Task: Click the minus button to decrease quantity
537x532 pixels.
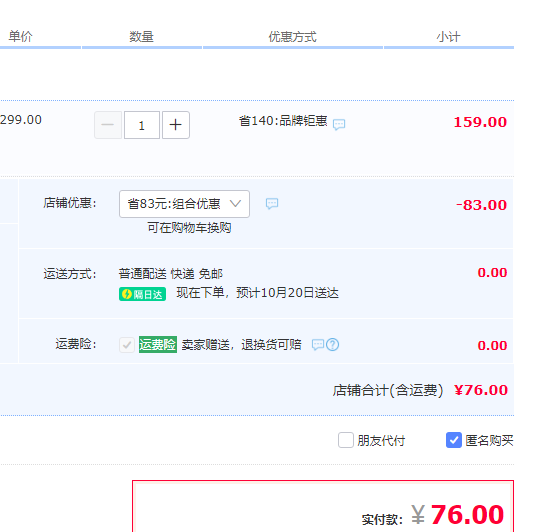Action: click(x=108, y=125)
